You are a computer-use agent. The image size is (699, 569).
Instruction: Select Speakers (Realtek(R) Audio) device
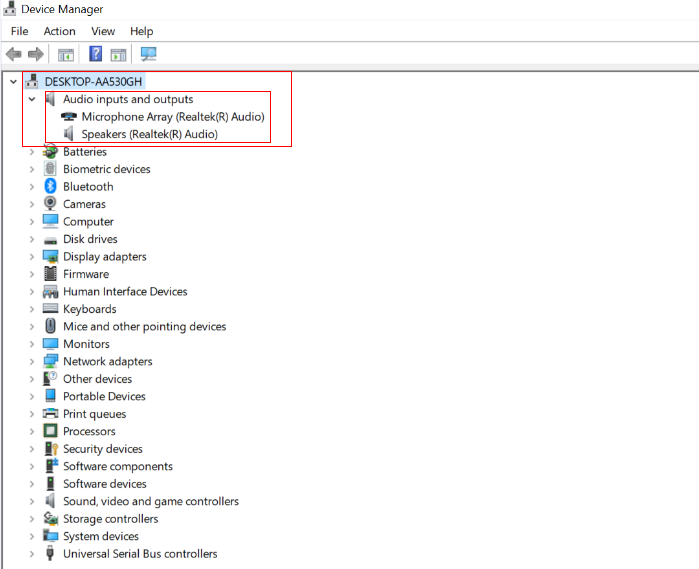click(149, 134)
